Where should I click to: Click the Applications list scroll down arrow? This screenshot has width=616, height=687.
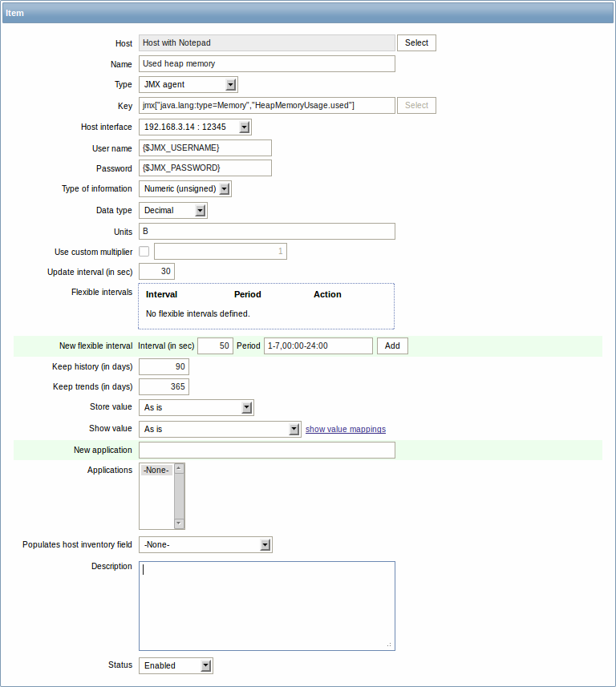pos(179,523)
